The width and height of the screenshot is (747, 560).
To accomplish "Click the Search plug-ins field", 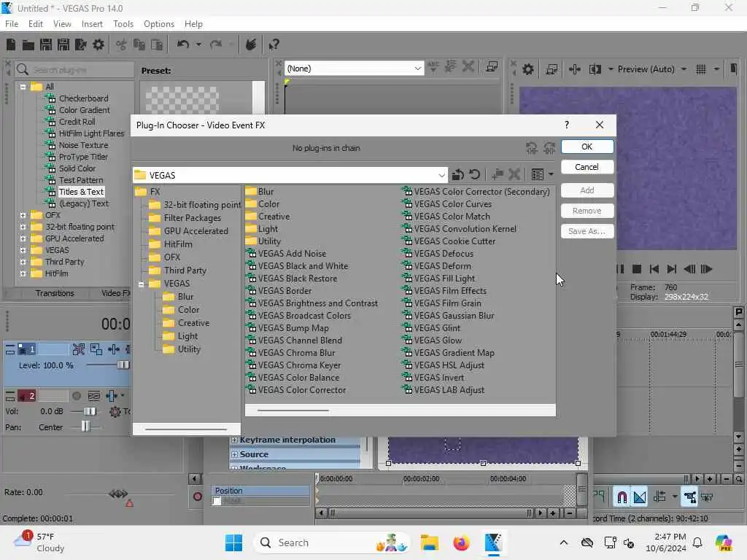I will [74, 70].
